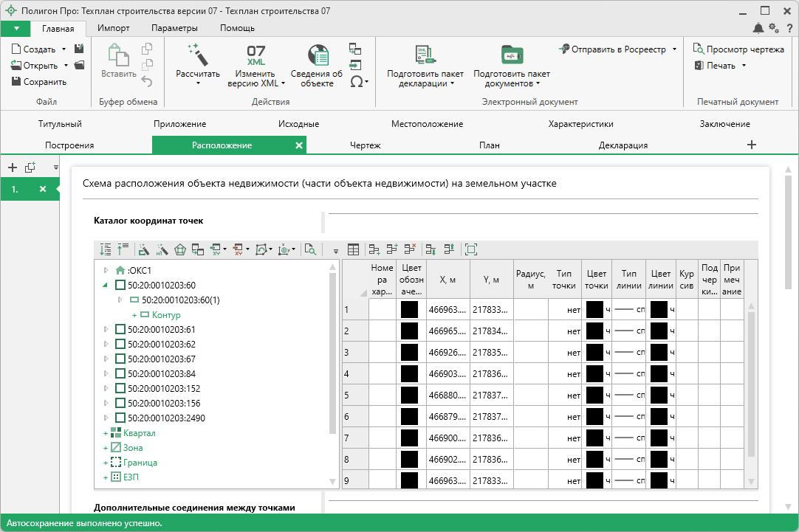Open the notifications bell icon
This screenshot has width=799, height=532.
pyautogui.click(x=758, y=28)
